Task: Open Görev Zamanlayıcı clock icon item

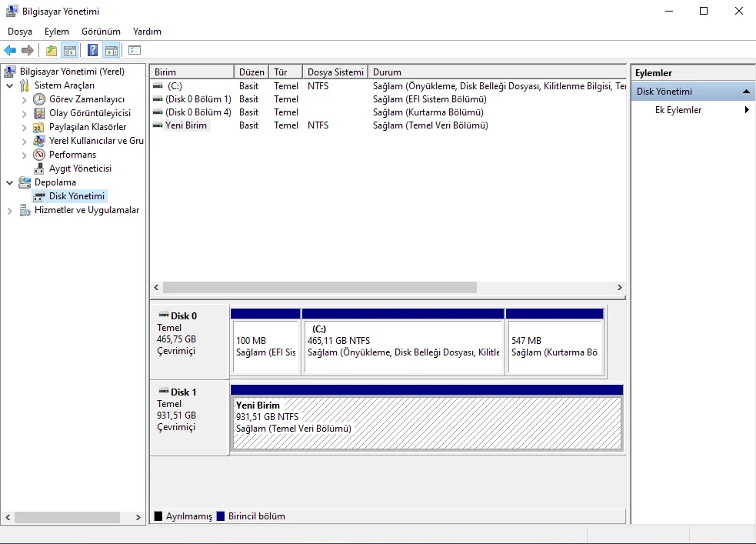Action: 39,99
